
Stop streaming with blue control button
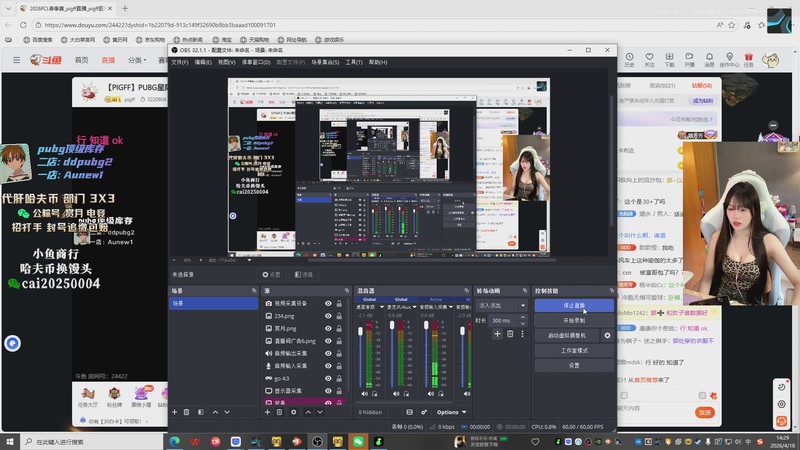[x=574, y=306]
